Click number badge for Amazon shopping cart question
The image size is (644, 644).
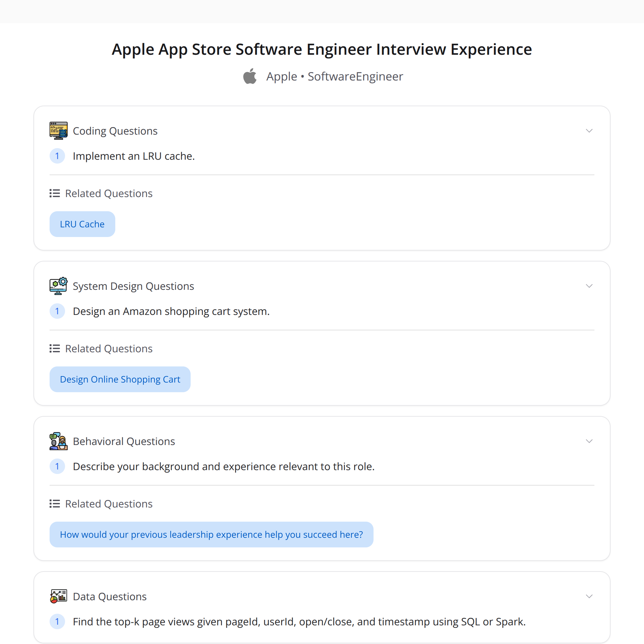point(57,311)
